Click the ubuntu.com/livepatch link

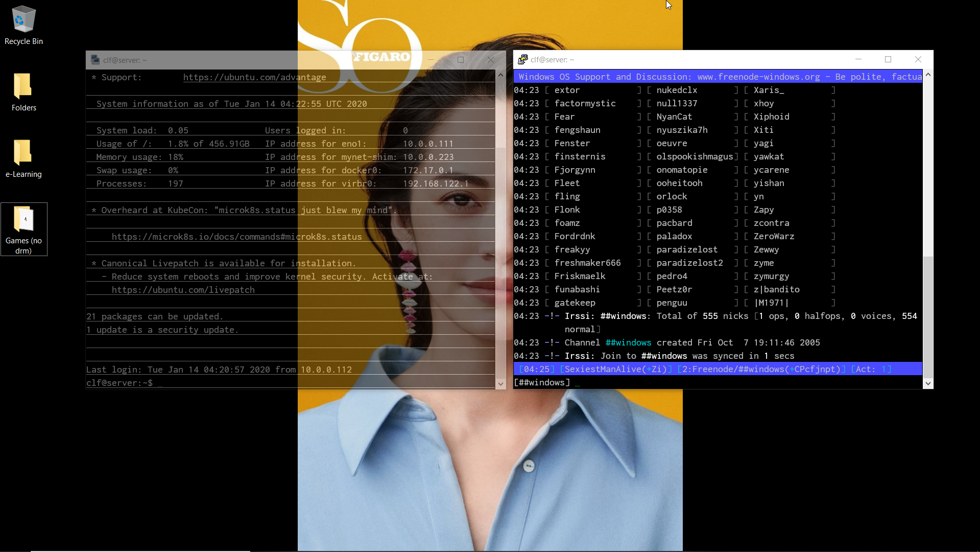click(x=183, y=290)
